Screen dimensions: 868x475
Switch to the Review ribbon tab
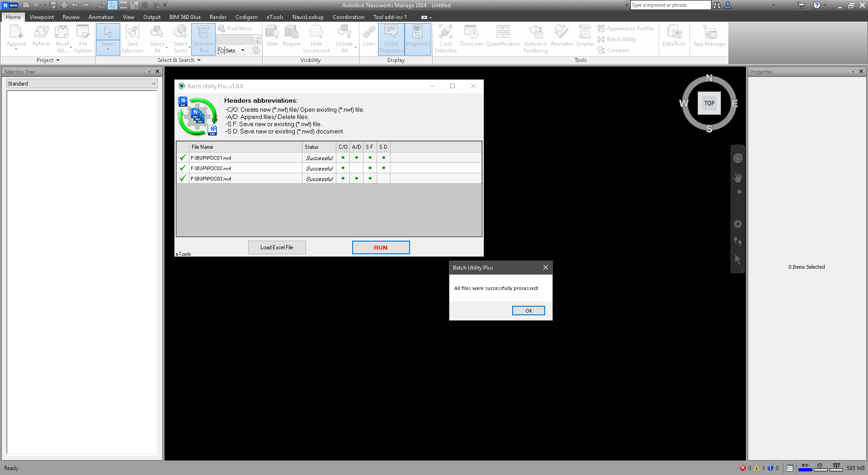click(71, 17)
